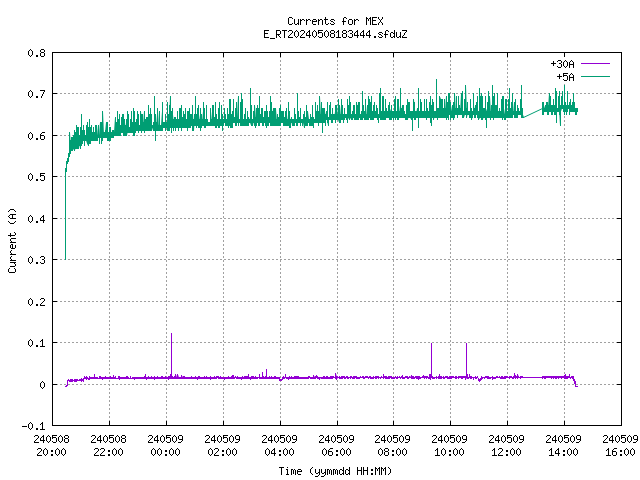Click the x-axis label 240509 00:00
The width and height of the screenshot is (640, 480).
pos(165,445)
